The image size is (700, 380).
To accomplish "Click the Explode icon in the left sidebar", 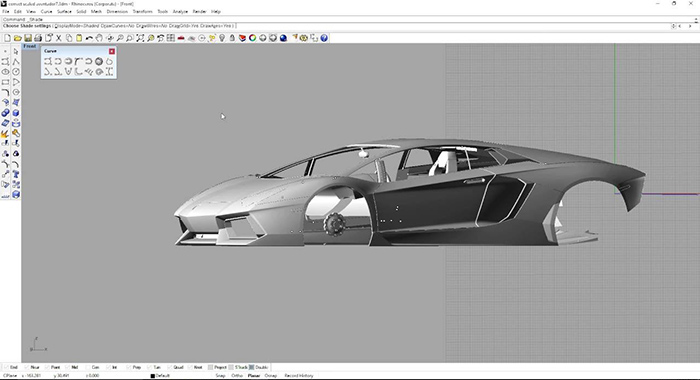I will (5, 134).
